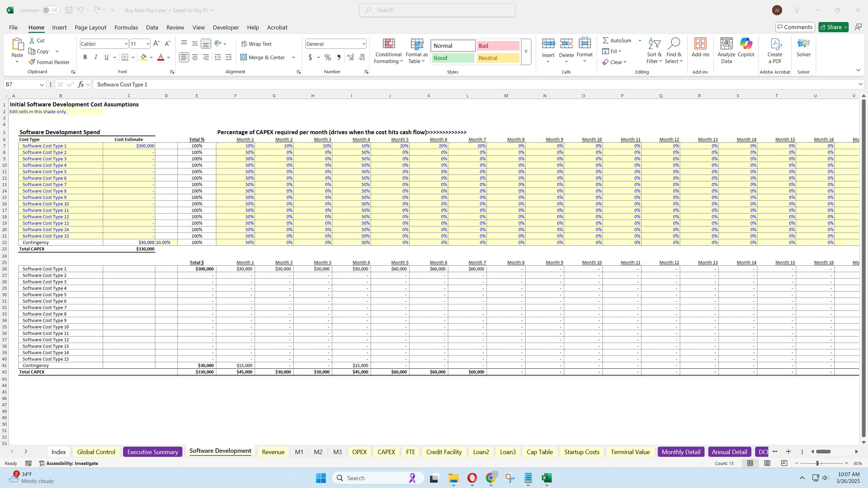Viewport: 868px width, 488px height.
Task: Click the Format as Table icon
Action: pos(416,45)
